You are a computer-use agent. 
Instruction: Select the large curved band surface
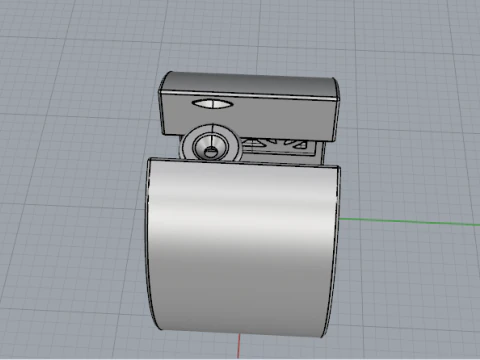point(243,247)
